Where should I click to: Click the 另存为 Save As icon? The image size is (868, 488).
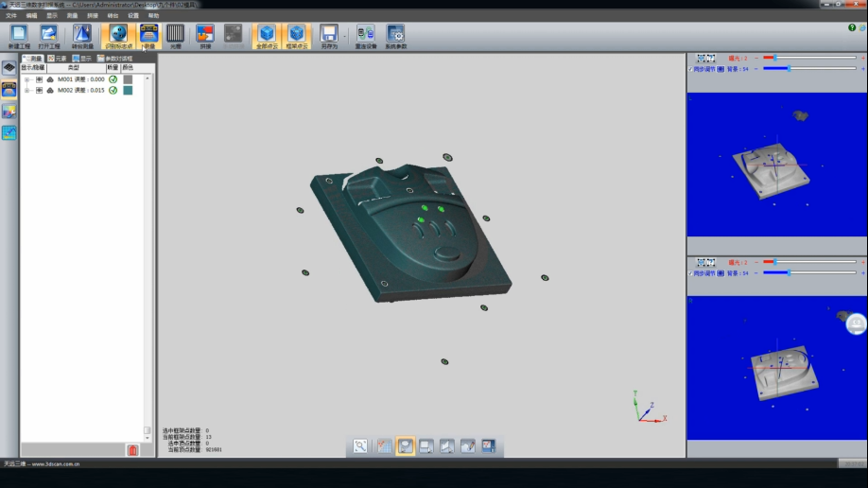coord(328,35)
